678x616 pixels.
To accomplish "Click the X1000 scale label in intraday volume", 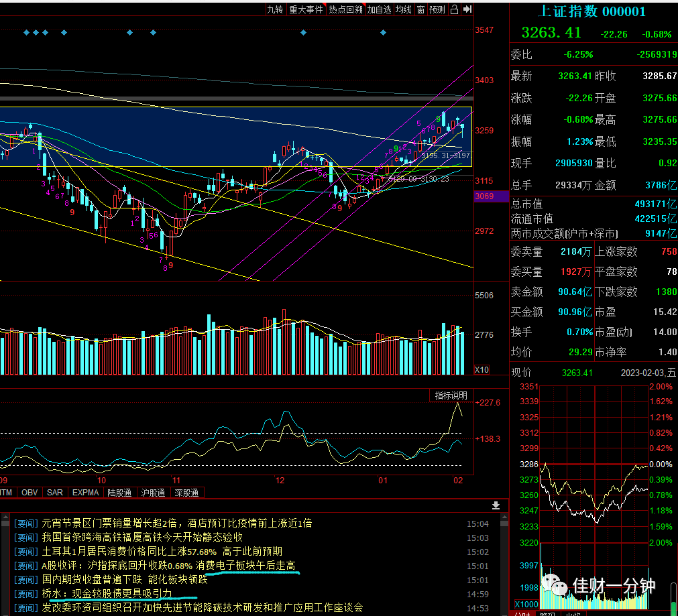I will pyautogui.click(x=526, y=605).
